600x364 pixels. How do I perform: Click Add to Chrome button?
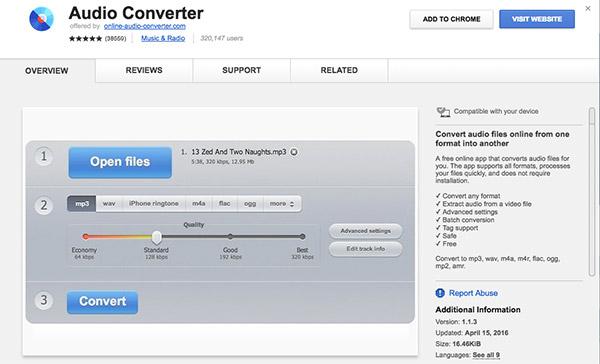(452, 19)
